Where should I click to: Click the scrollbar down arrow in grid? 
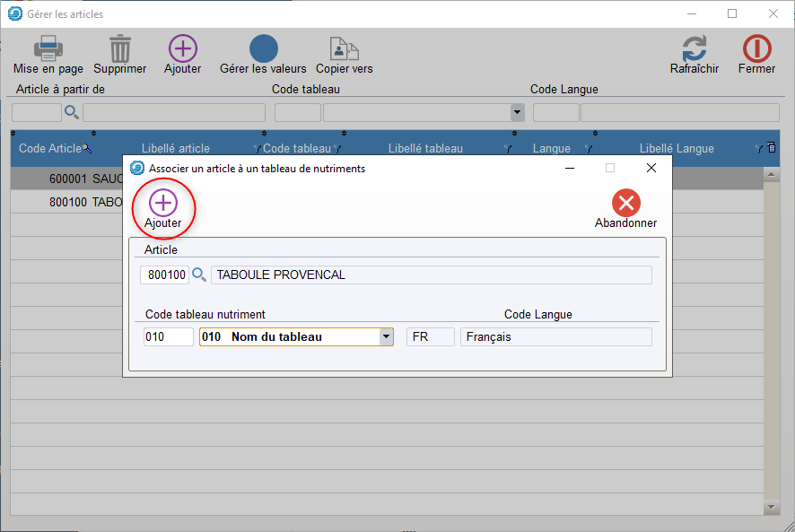tap(771, 507)
